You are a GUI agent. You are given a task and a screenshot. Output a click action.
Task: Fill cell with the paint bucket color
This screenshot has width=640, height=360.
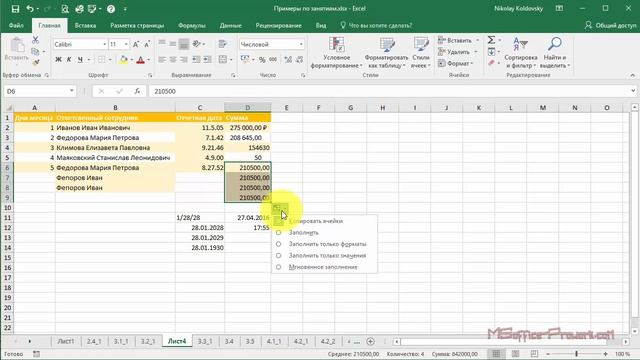point(124,60)
